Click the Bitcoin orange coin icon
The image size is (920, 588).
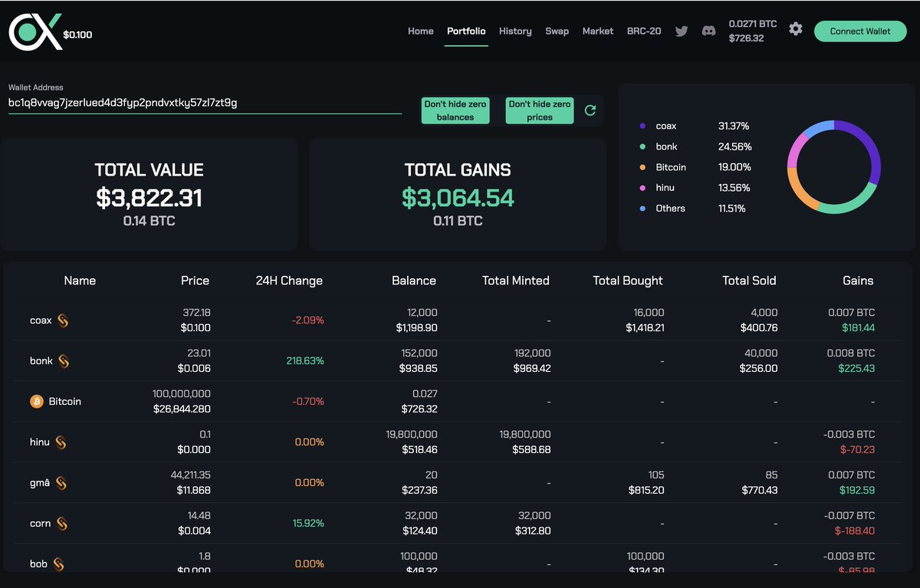point(37,402)
